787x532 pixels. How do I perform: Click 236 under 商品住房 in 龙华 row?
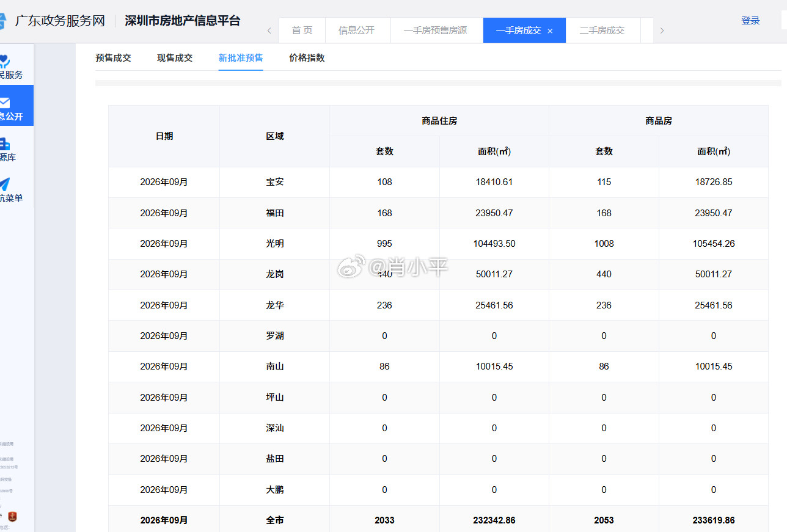pos(384,305)
